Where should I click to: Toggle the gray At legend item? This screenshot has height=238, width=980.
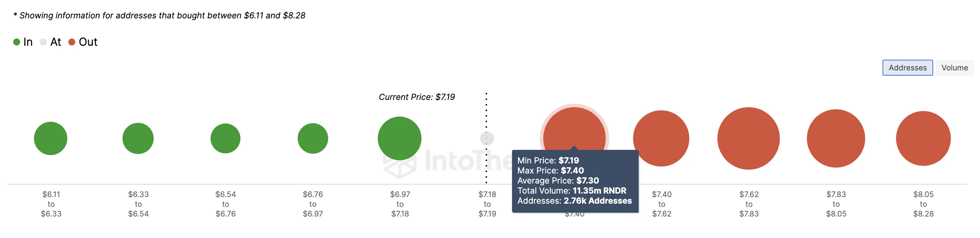tap(50, 42)
